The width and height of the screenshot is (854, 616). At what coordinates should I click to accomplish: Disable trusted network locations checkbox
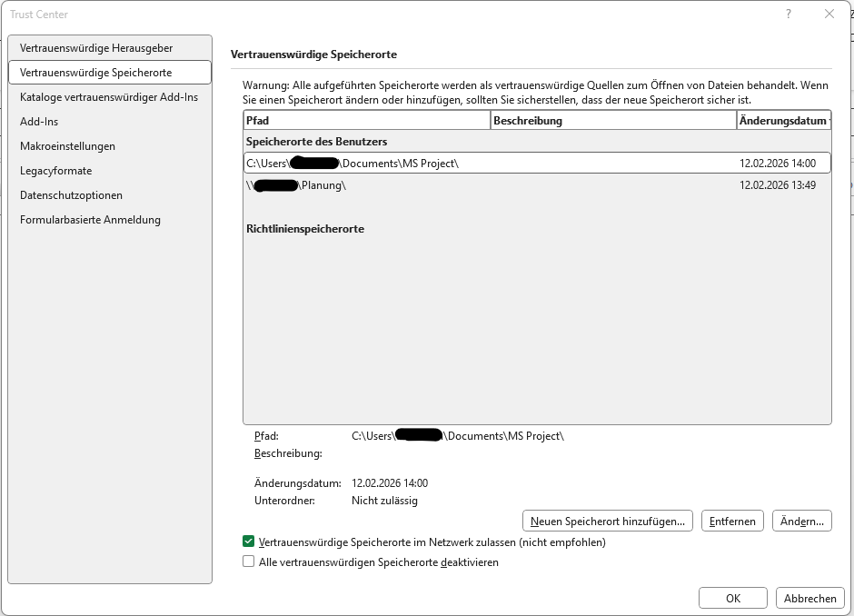click(248, 541)
